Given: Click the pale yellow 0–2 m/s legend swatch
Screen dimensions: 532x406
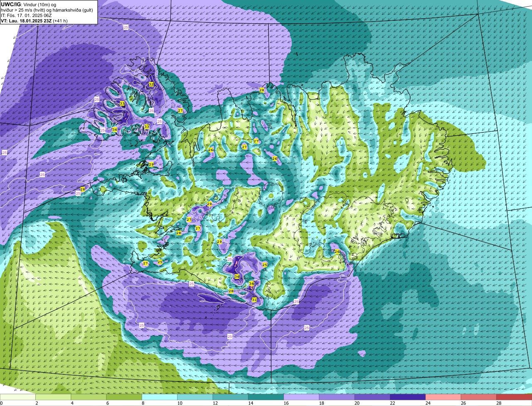Looking at the screenshot, I should click(x=18, y=397).
